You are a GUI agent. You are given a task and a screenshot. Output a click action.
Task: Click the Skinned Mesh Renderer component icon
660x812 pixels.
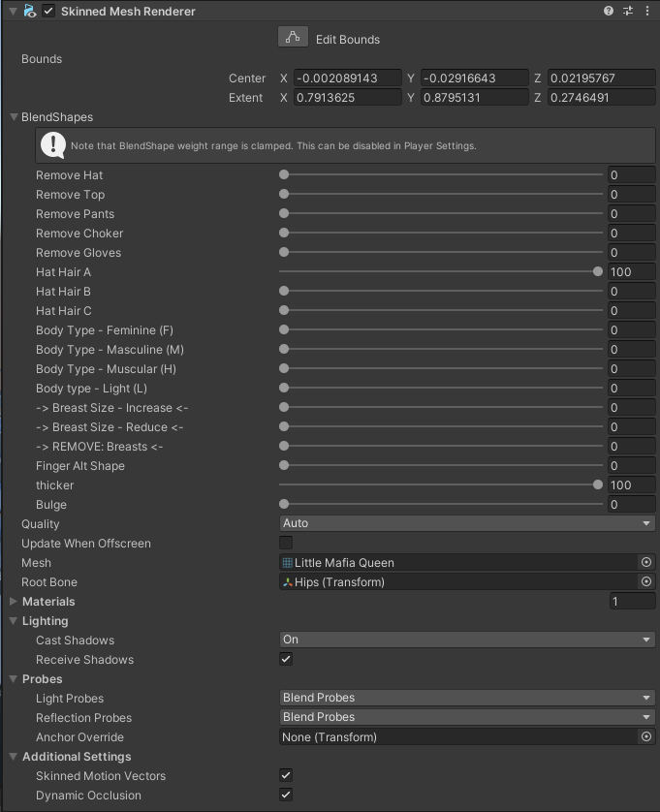pos(30,12)
